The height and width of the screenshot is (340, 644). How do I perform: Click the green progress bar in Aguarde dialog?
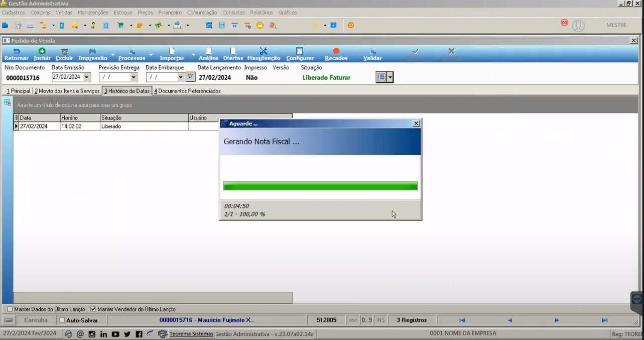coord(320,186)
